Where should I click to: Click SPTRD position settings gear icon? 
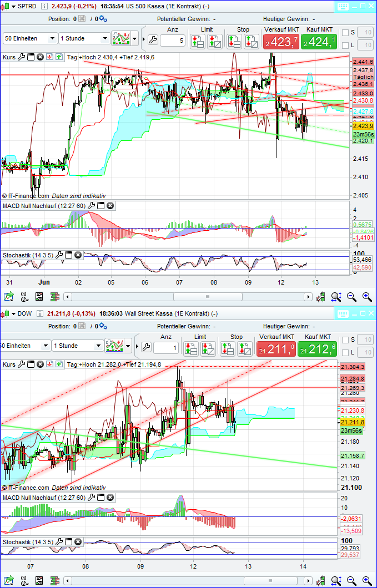[103, 19]
